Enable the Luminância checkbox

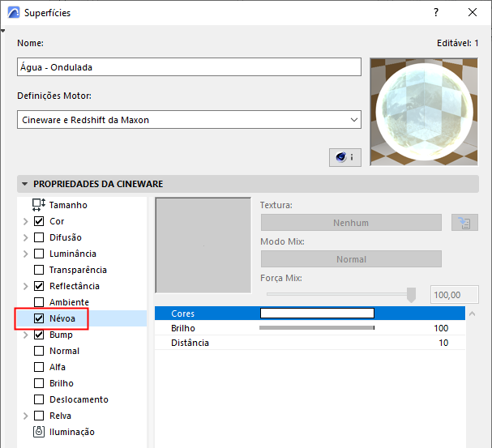click(x=39, y=254)
